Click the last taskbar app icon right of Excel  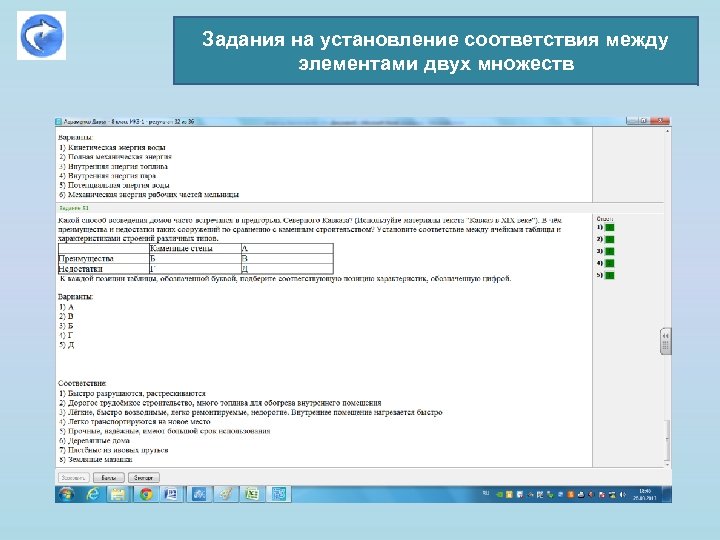pyautogui.click(x=278, y=494)
